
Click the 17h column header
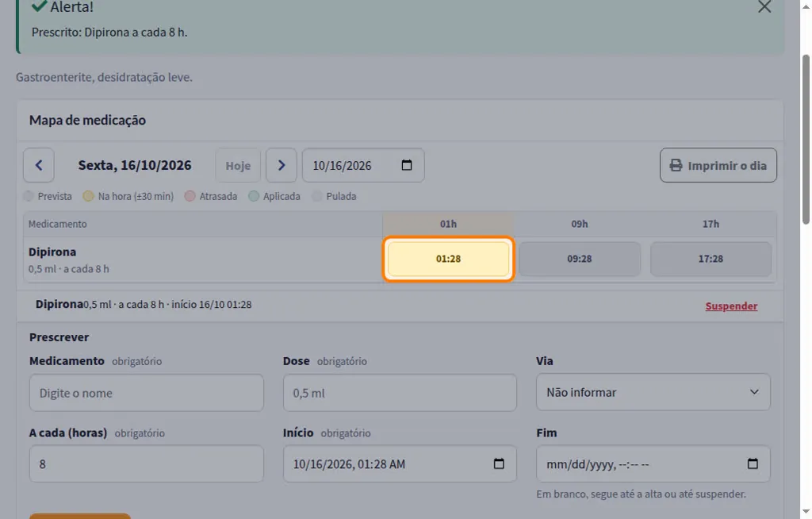[x=710, y=224]
